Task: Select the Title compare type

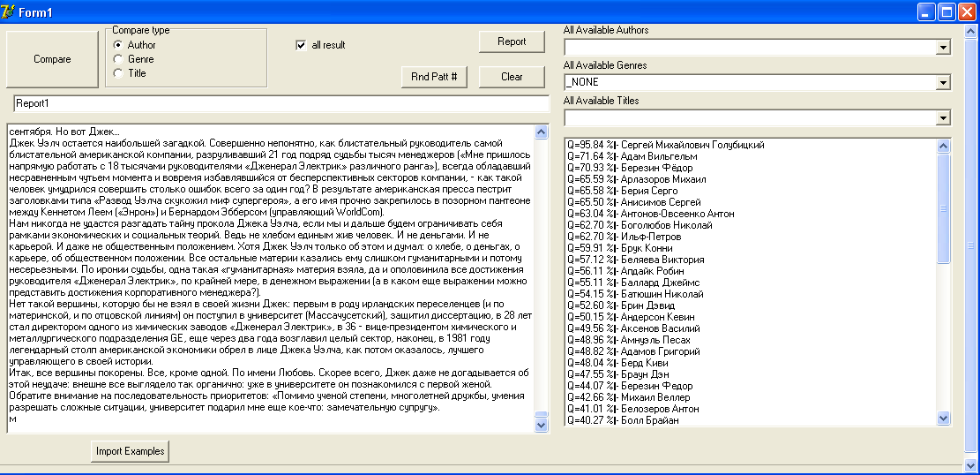Action: coord(130,73)
